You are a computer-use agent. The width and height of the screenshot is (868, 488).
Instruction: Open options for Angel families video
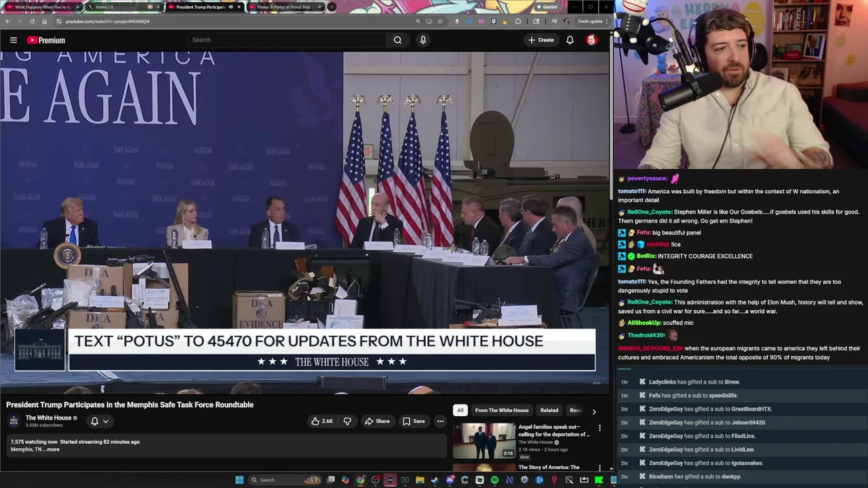(x=599, y=428)
